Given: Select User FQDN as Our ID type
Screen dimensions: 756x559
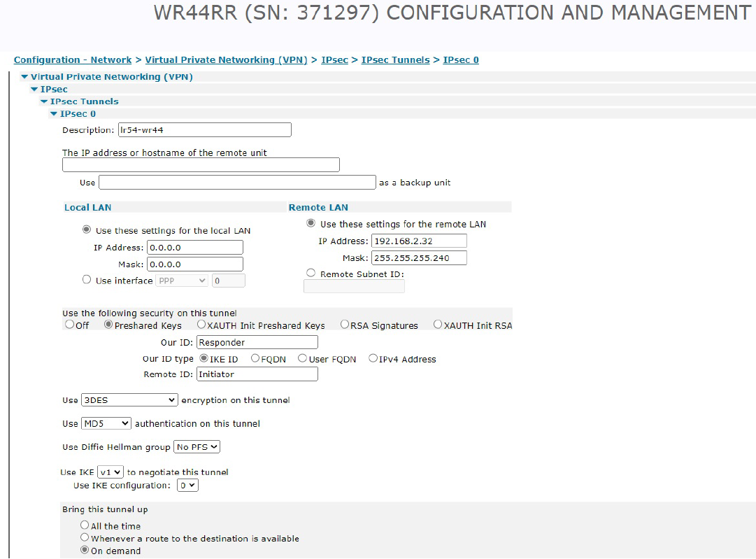Looking at the screenshot, I should (x=302, y=358).
